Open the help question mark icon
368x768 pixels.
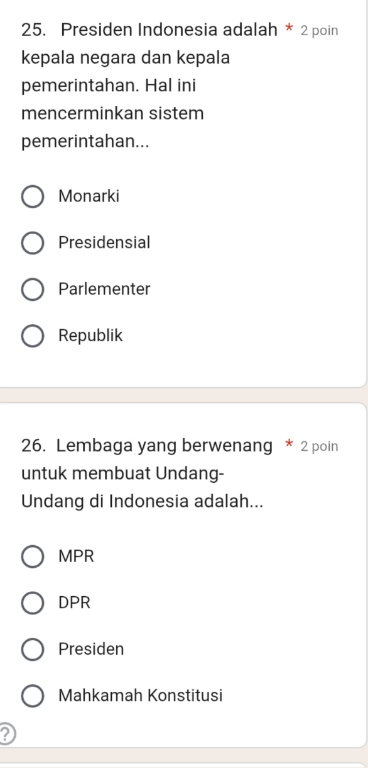pyautogui.click(x=5, y=733)
